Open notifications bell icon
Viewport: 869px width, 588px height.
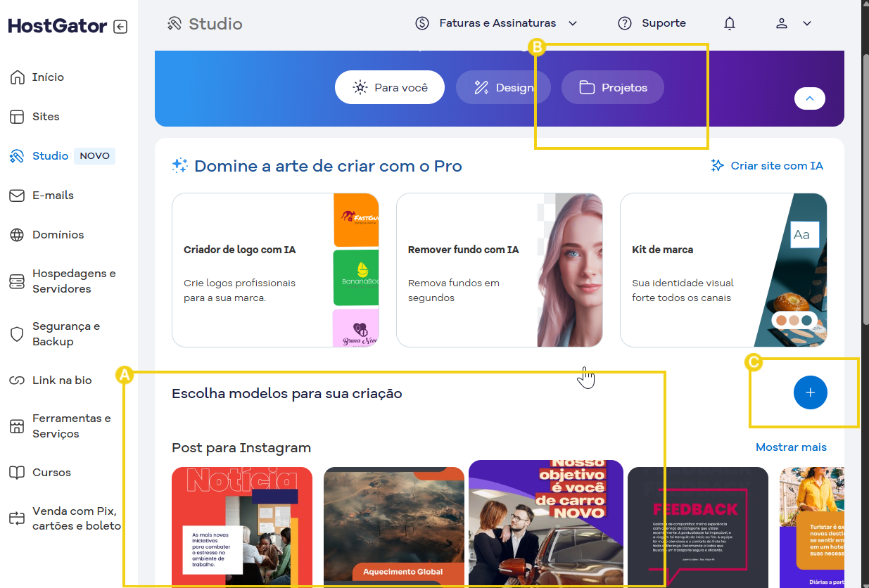[x=730, y=23]
